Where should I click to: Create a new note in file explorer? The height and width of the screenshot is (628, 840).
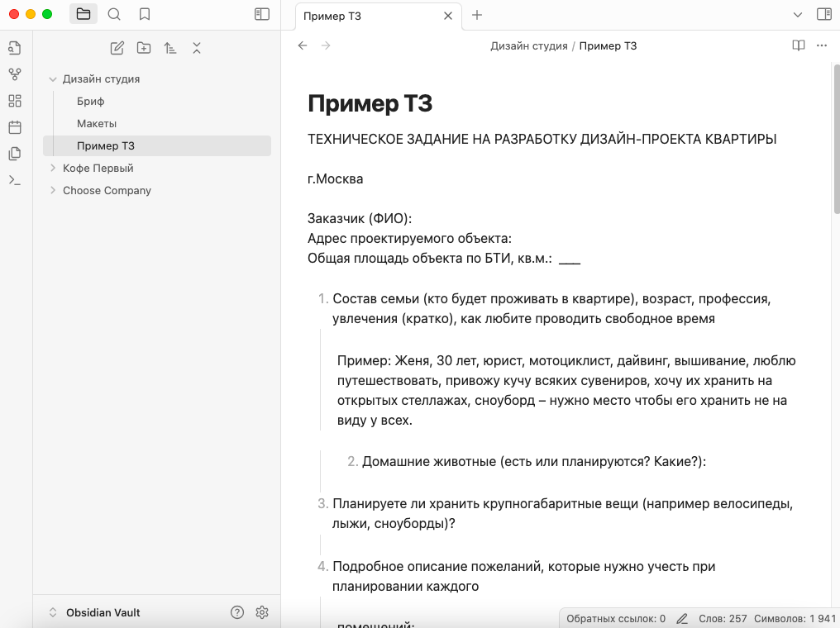click(x=117, y=48)
